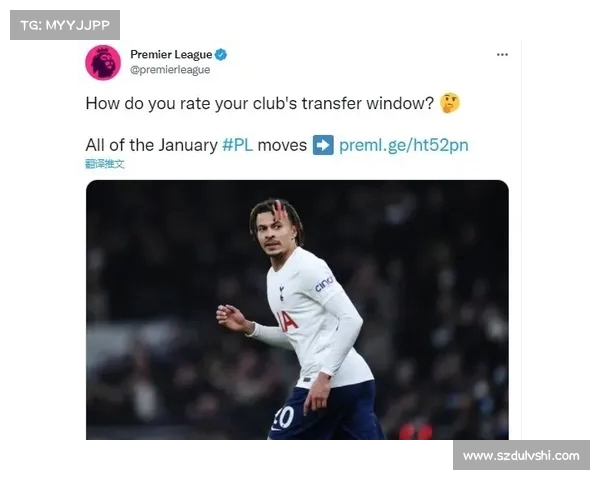Click the blue verified badge
The image size is (600, 480).
(220, 54)
